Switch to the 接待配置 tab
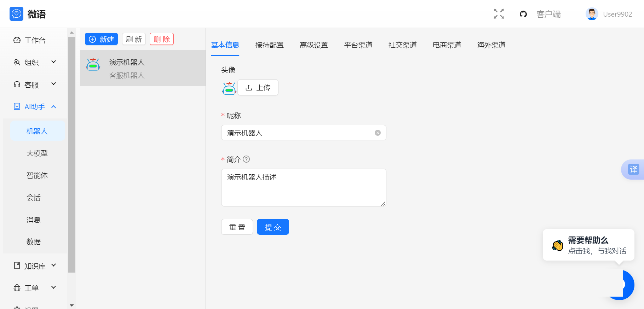 tap(269, 45)
